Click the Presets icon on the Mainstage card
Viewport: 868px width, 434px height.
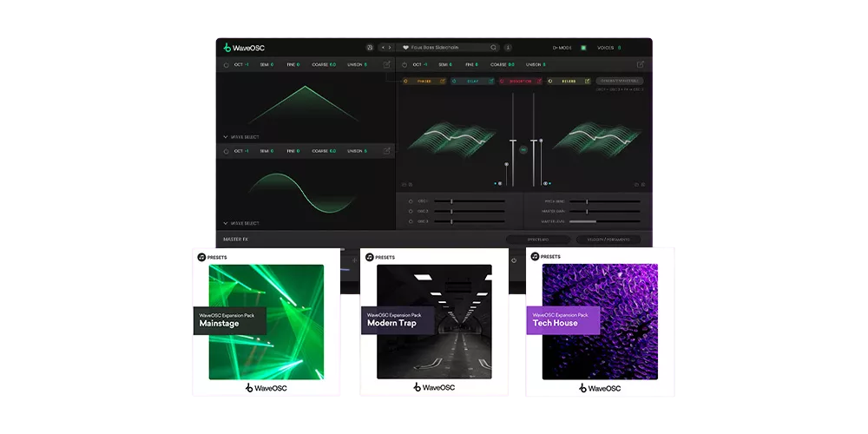tap(201, 258)
